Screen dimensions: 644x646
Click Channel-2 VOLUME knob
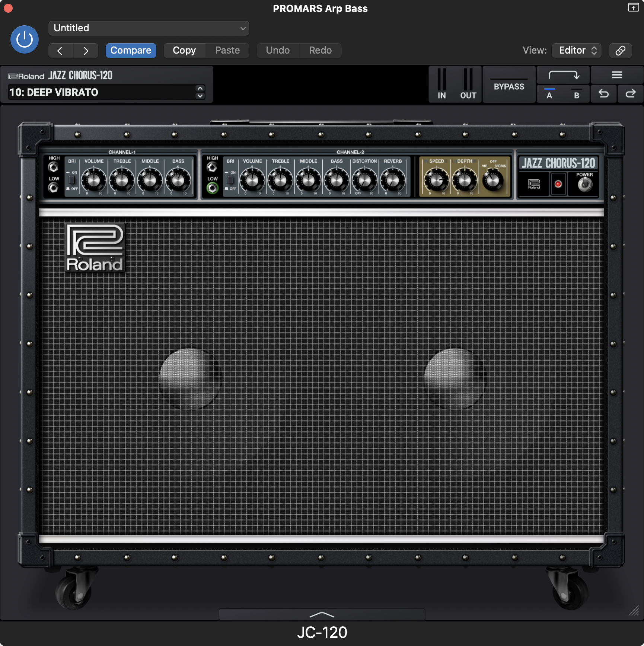tap(252, 180)
